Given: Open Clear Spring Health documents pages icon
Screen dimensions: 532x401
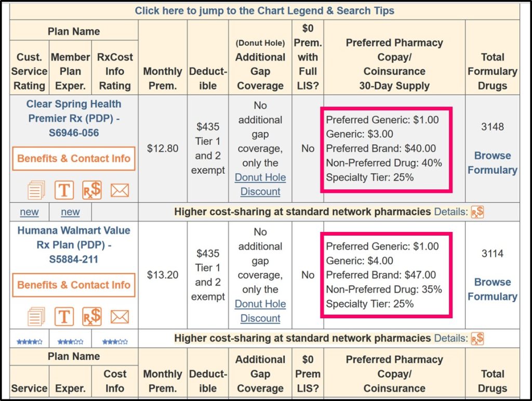Looking at the screenshot, I should [36, 190].
